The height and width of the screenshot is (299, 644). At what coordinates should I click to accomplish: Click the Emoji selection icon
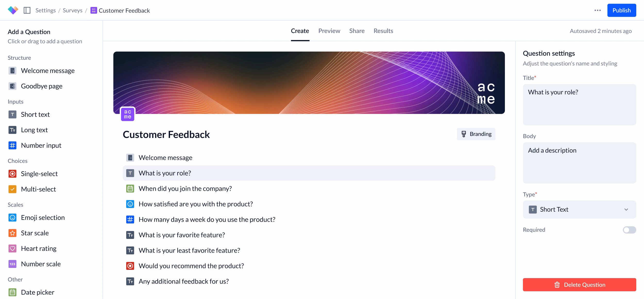point(12,218)
